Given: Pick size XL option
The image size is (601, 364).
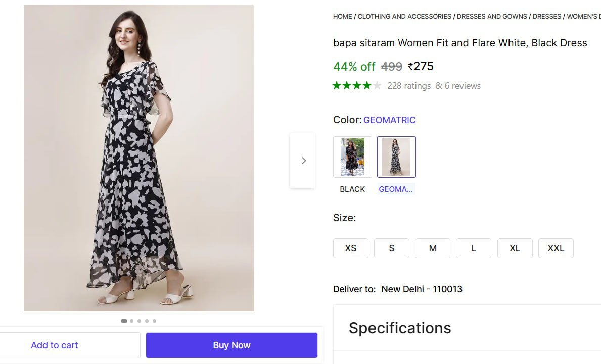Looking at the screenshot, I should (x=515, y=248).
